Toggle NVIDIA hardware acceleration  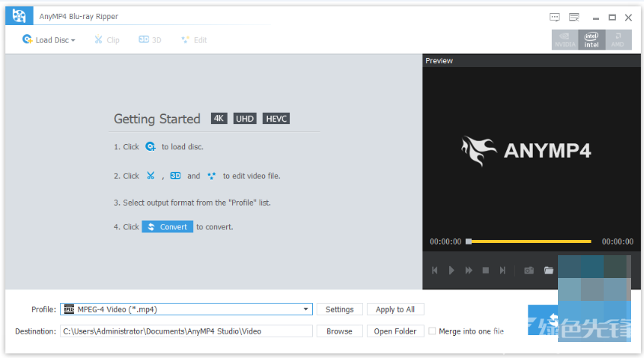[565, 40]
